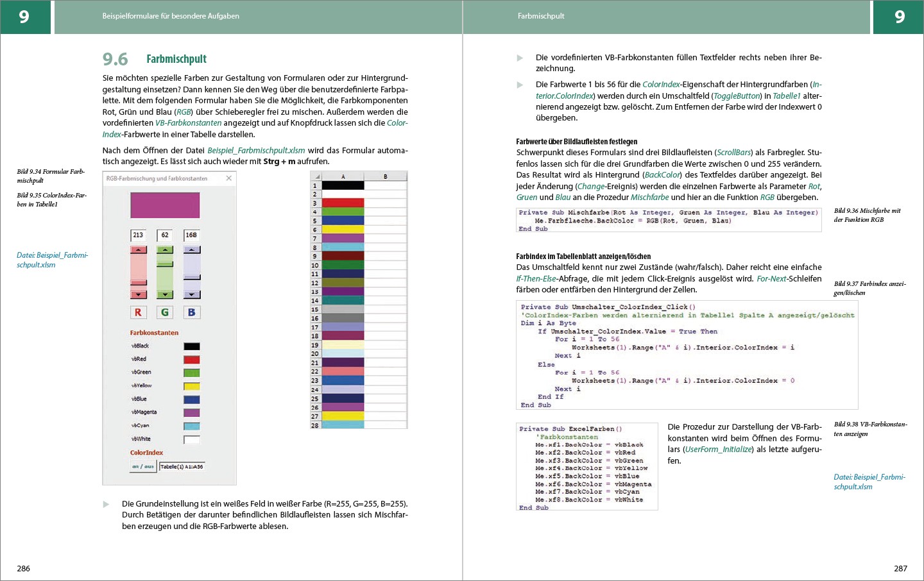The width and height of the screenshot is (924, 581).
Task: Select column B header in spreadsheet
Action: click(x=385, y=176)
